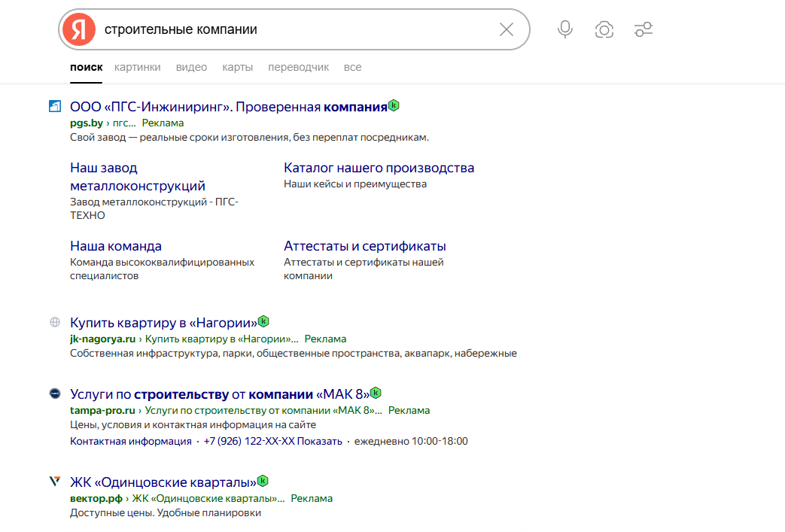Start voice search with microphone icon

[564, 29]
